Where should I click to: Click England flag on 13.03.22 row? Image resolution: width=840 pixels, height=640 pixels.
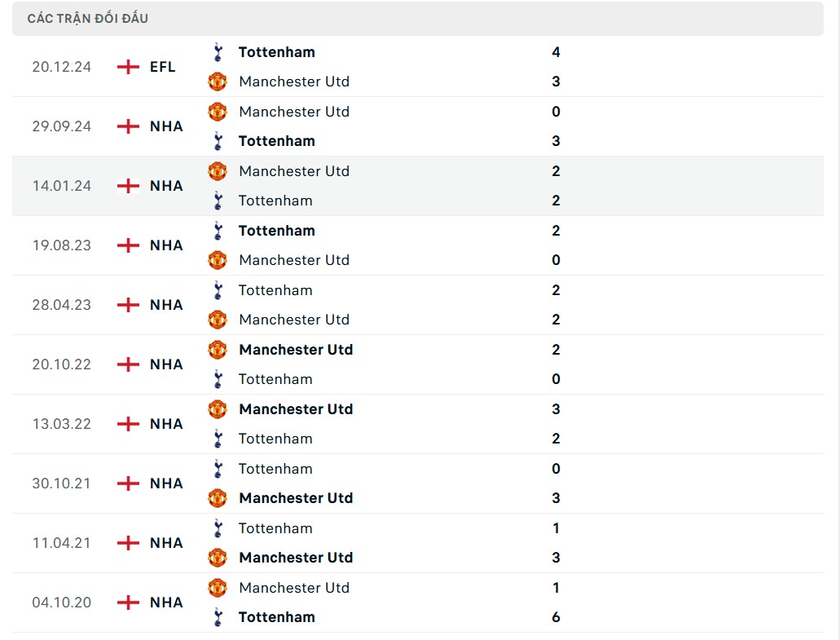tap(128, 424)
